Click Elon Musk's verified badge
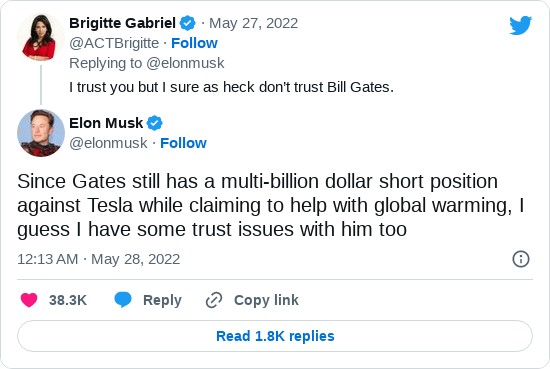Viewport: 550px width, 369px height. (154, 123)
